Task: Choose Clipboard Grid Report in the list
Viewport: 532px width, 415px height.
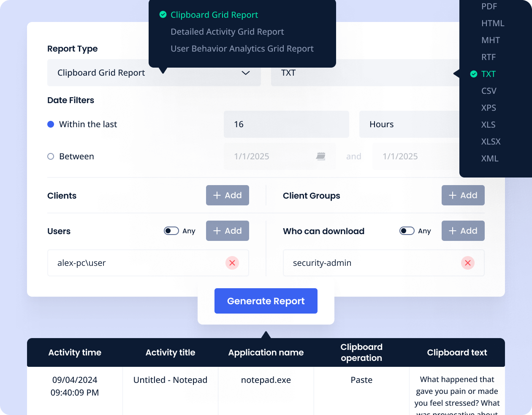Action: point(214,15)
